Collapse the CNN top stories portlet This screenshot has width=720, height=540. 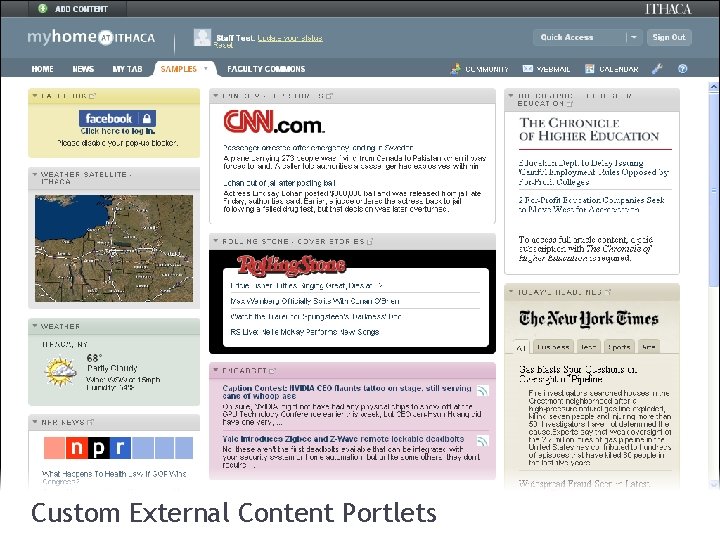[215, 96]
